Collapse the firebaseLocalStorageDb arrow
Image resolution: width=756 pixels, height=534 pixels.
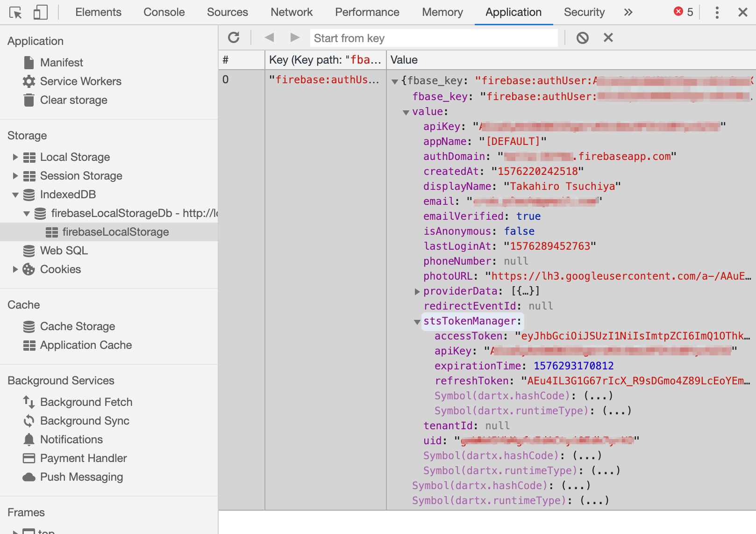coord(27,213)
